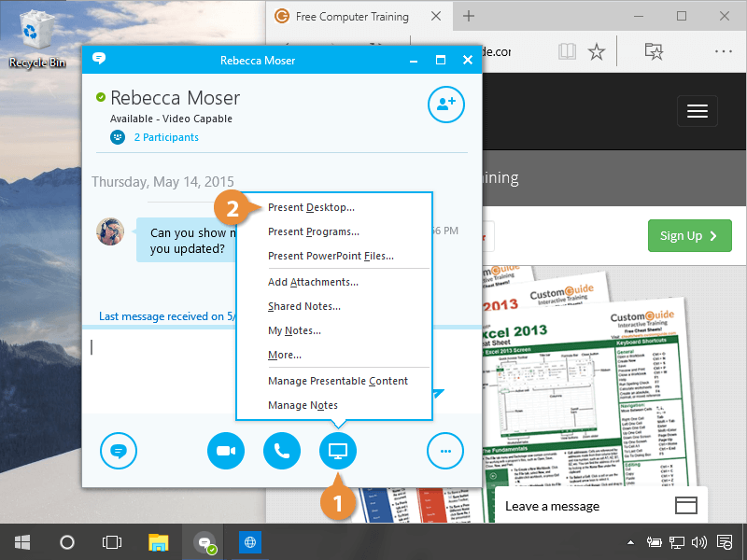Image resolution: width=747 pixels, height=560 pixels.
Task: Open the 2 Participants link
Action: coord(165,137)
